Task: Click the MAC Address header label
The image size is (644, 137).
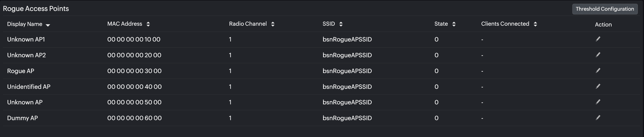Action: click(x=125, y=24)
